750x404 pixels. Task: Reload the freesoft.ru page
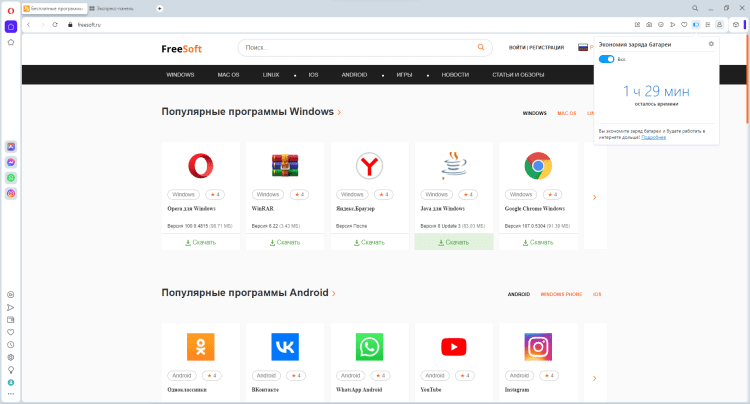point(55,25)
